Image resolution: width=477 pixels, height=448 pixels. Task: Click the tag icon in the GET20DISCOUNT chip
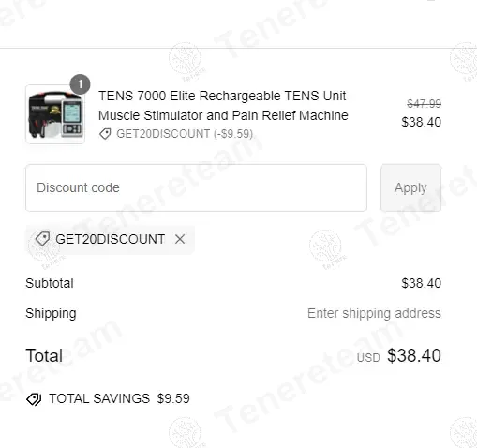pyautogui.click(x=42, y=239)
